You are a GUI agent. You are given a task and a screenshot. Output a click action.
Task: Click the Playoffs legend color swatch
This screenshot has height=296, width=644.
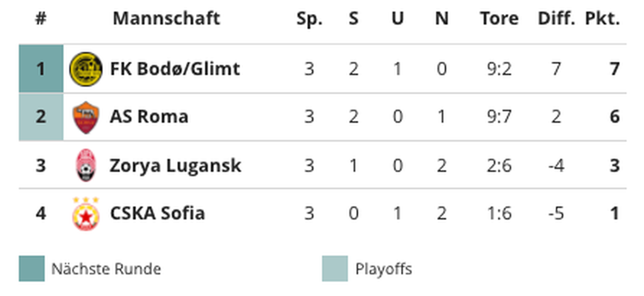coord(335,269)
